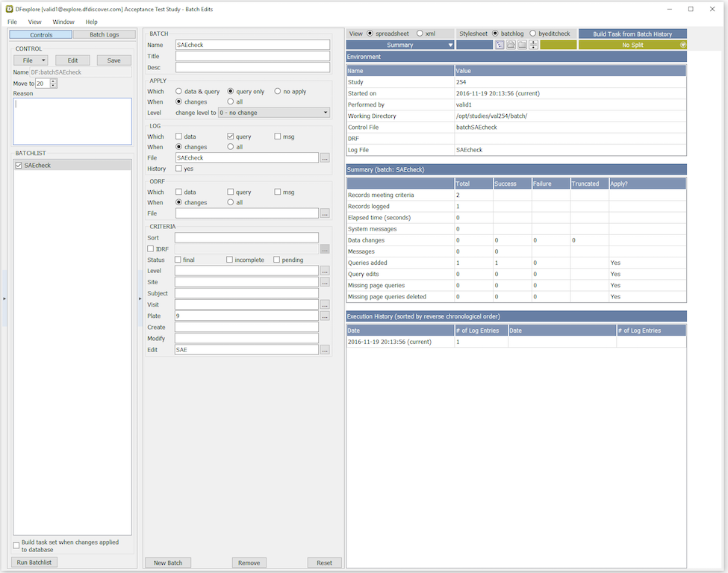Select the xml view radio button

[420, 34]
